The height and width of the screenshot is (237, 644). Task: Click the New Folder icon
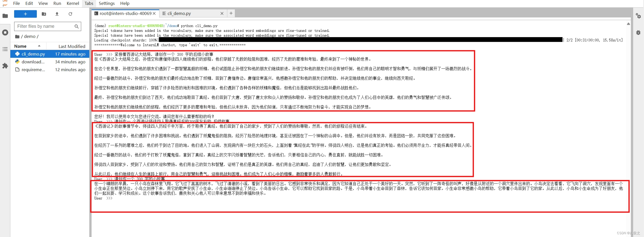[44, 14]
